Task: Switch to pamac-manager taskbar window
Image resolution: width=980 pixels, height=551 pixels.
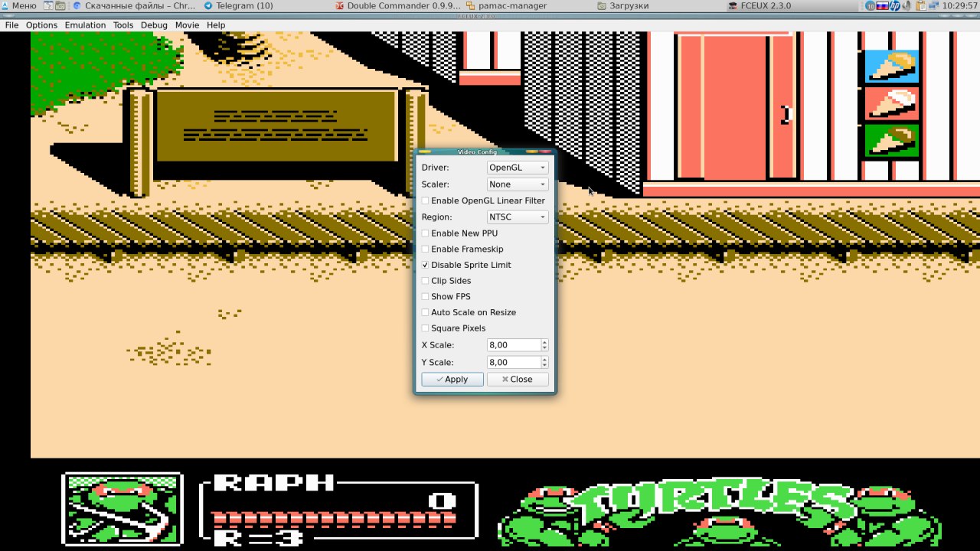Action: click(506, 5)
